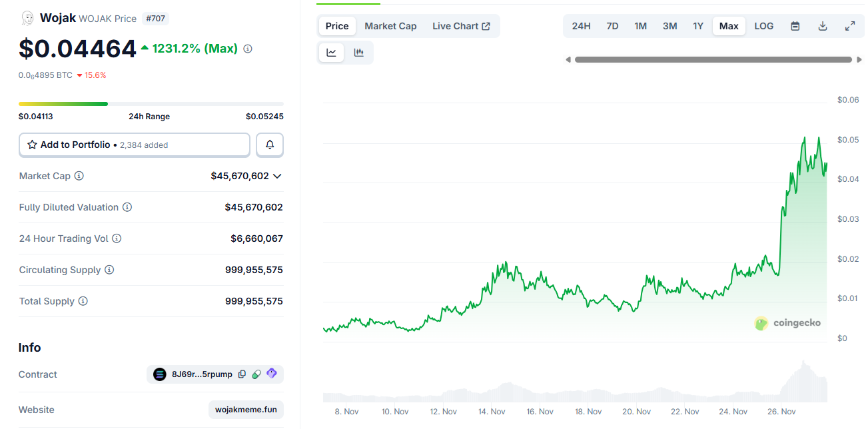868x429 pixels.
Task: Select the line chart view icon
Action: point(331,52)
